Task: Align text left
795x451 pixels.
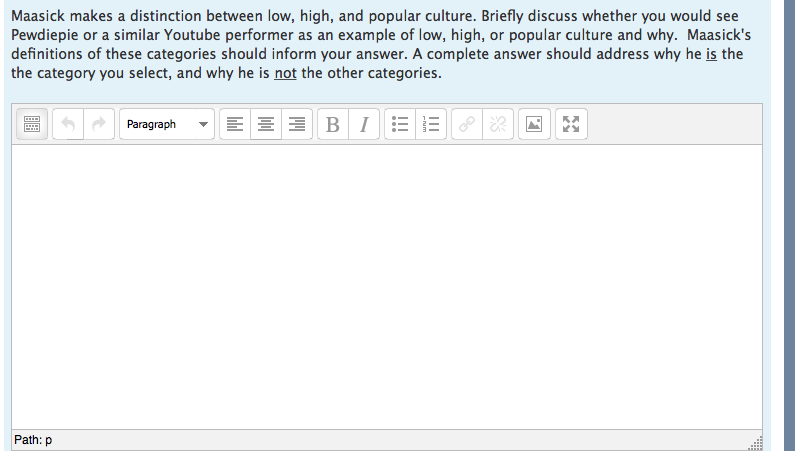Action: tap(235, 124)
